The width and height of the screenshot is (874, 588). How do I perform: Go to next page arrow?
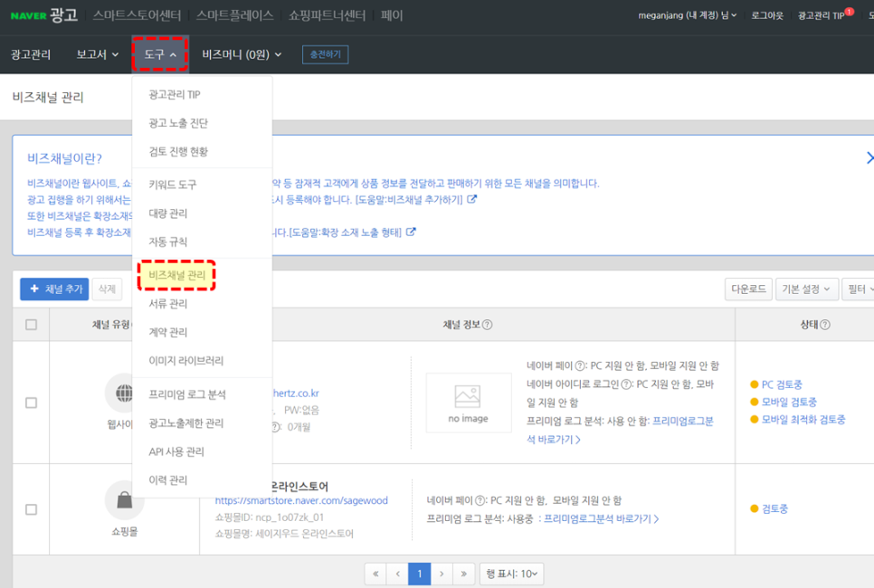pyautogui.click(x=442, y=574)
